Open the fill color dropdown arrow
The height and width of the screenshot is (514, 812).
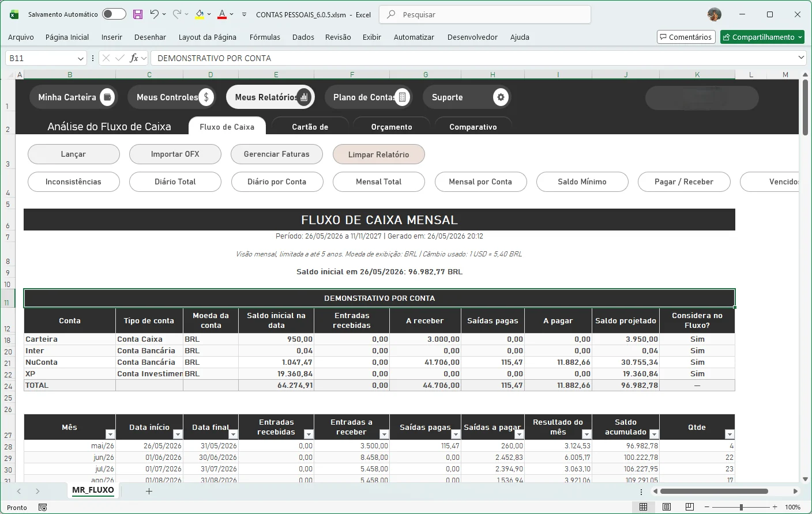[209, 14]
